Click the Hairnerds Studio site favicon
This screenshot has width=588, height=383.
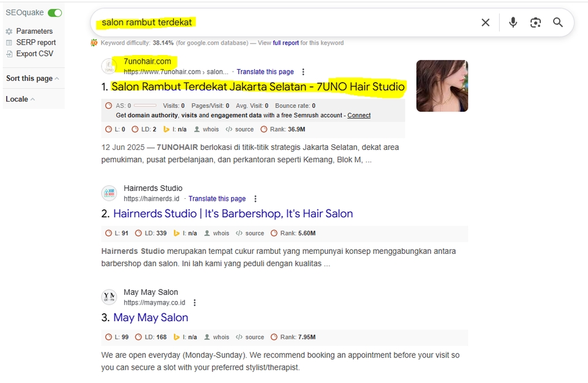click(x=109, y=193)
